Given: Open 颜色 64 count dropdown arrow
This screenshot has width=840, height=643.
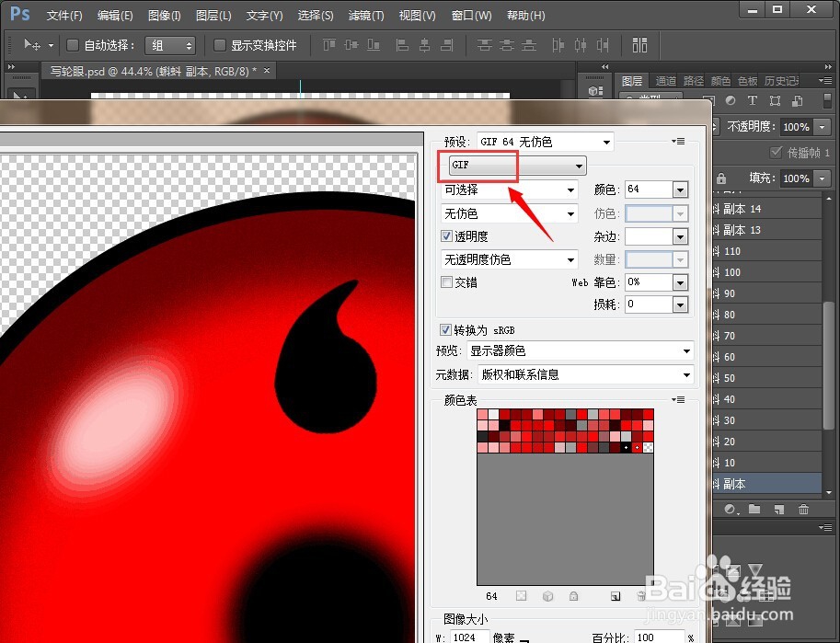Looking at the screenshot, I should click(x=680, y=189).
